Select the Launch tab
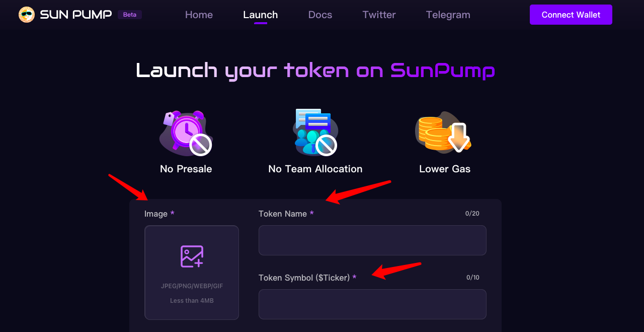This screenshot has width=644, height=332. pos(260,15)
